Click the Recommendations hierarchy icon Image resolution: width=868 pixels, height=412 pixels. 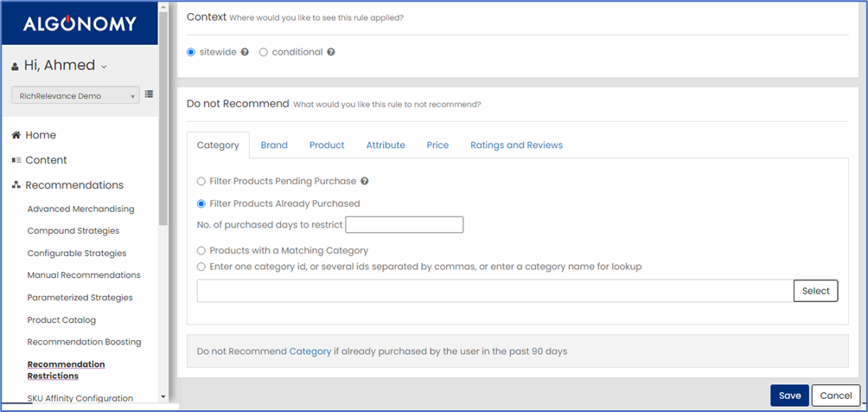click(16, 185)
